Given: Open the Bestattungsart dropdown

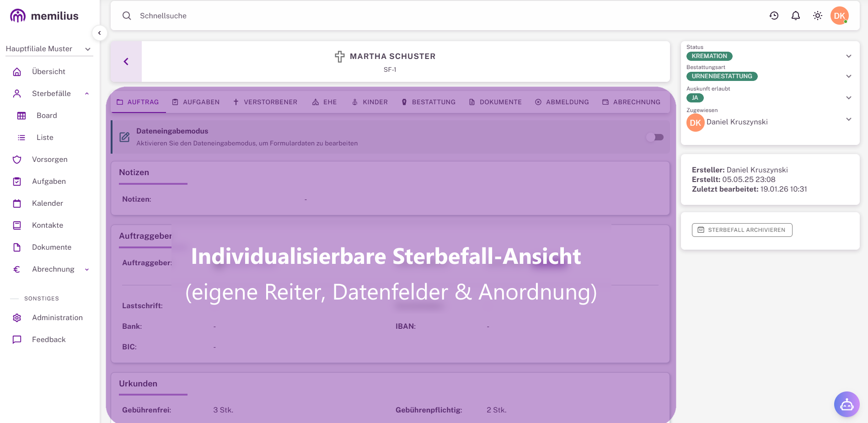Looking at the screenshot, I should [x=848, y=76].
